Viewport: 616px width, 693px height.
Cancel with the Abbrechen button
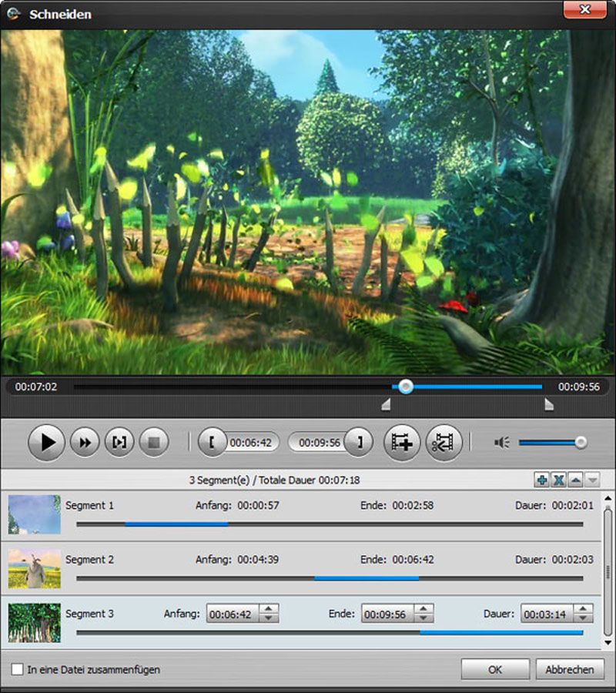coord(569,669)
